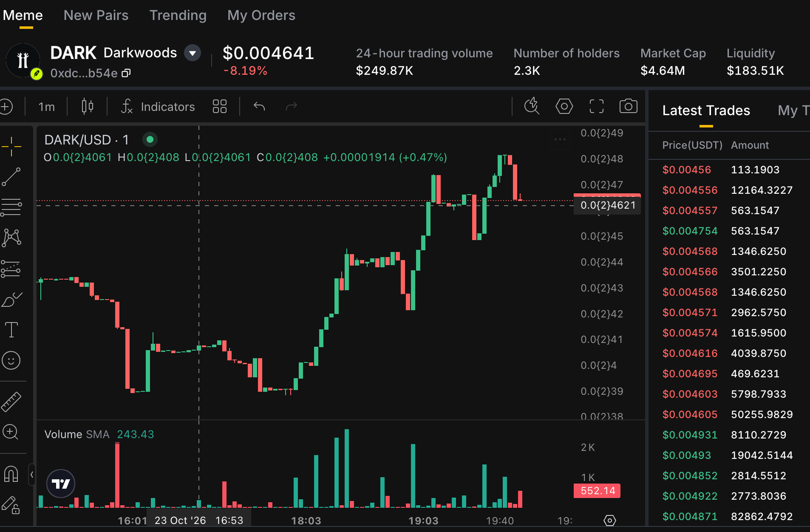
Task: Select the trade priced $0.004616
Action: point(729,353)
